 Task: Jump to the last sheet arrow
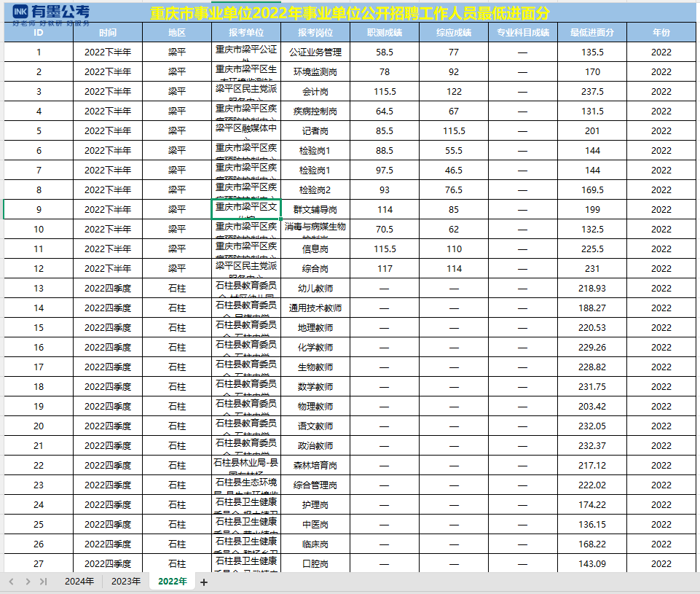tap(43, 582)
